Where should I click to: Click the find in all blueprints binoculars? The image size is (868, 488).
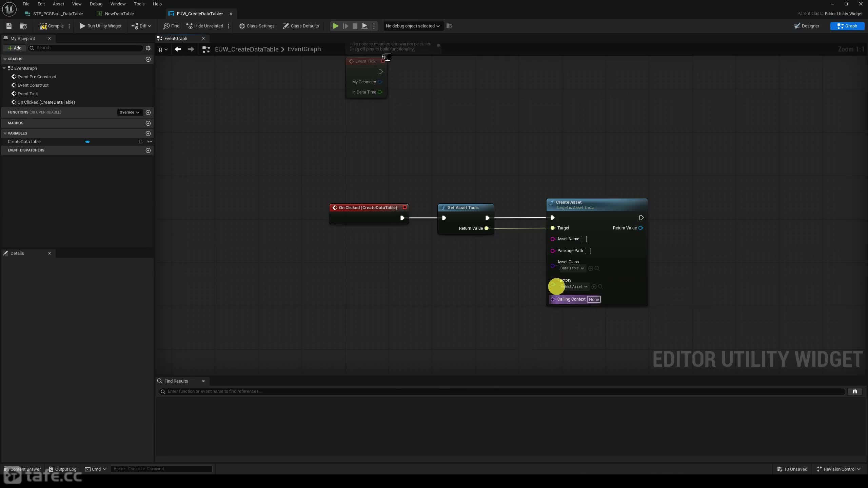click(x=855, y=392)
